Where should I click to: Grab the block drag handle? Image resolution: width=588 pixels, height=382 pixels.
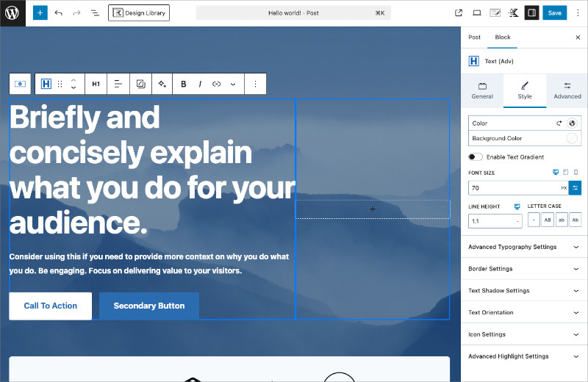60,84
